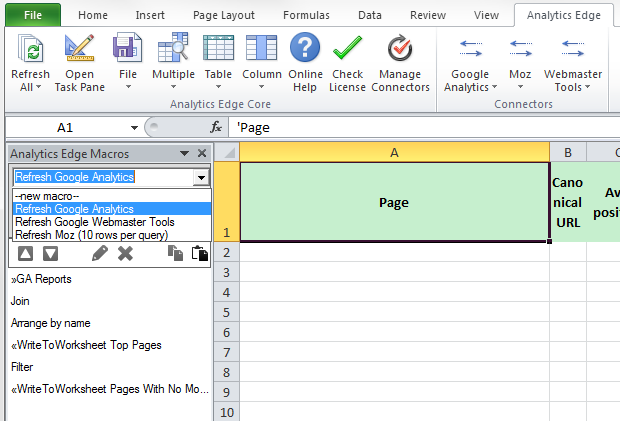Click the move macro step down arrow
The image size is (620, 421).
[49, 254]
